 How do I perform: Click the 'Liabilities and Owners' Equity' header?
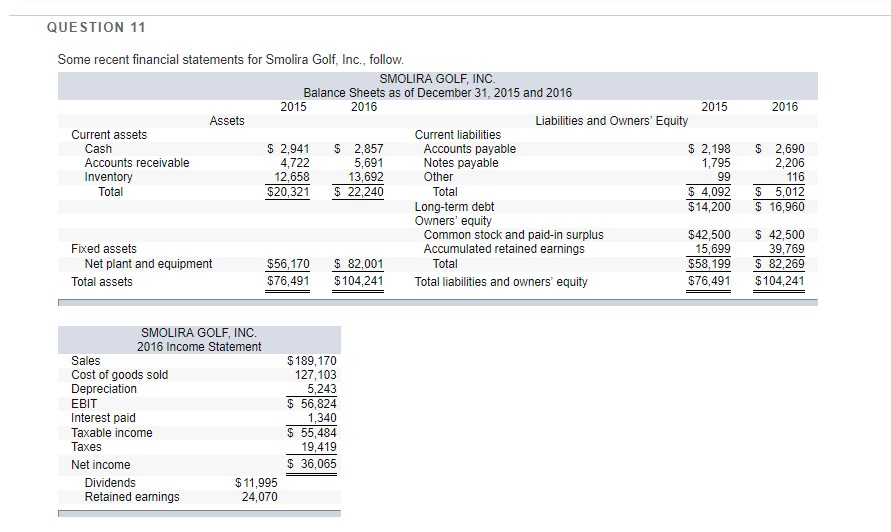[611, 120]
